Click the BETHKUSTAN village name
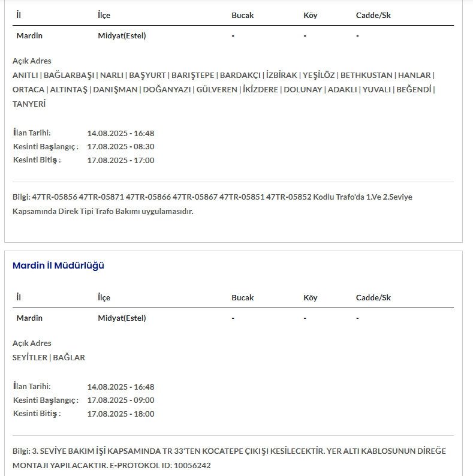This screenshot has width=473, height=476. pos(366,75)
